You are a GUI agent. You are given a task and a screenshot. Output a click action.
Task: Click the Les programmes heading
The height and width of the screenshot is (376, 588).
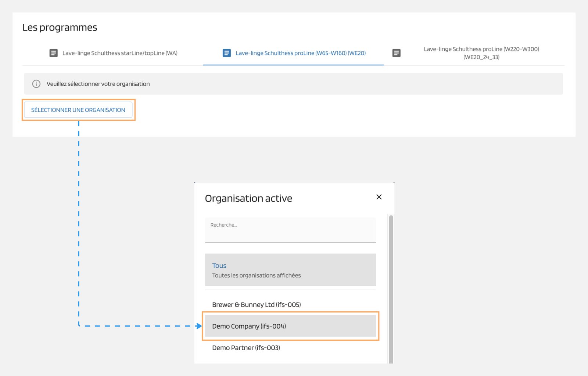coord(60,28)
